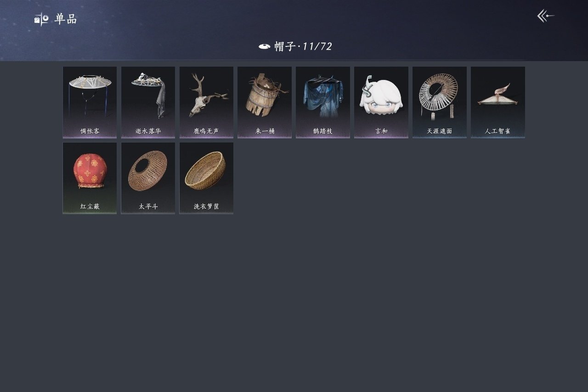Select the 鹊踏枝 blue cloth headwear

click(x=323, y=102)
